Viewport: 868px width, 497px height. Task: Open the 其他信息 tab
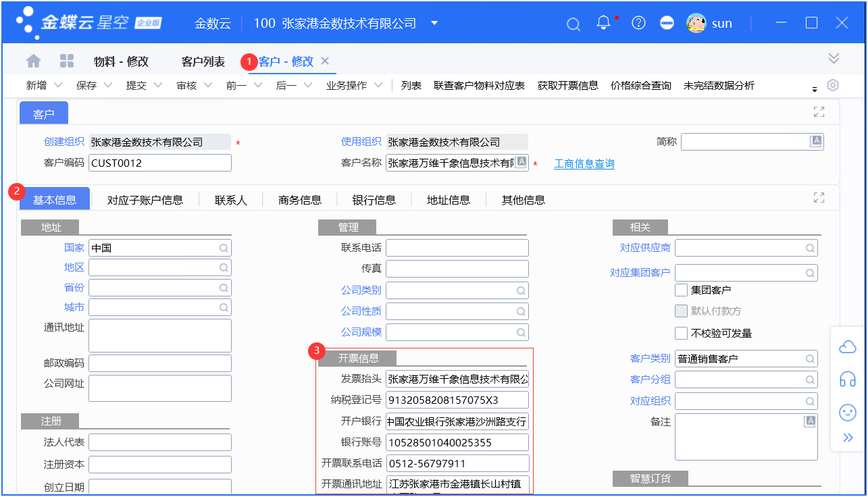pos(524,200)
